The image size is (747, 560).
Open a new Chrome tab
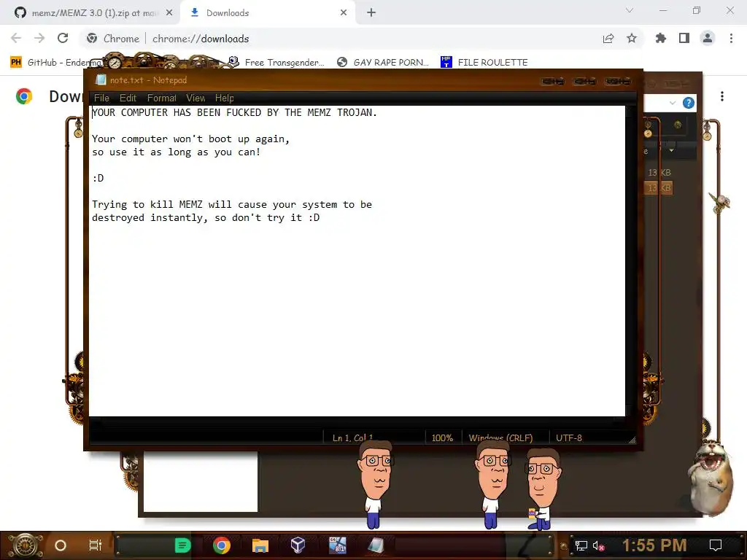(x=371, y=13)
